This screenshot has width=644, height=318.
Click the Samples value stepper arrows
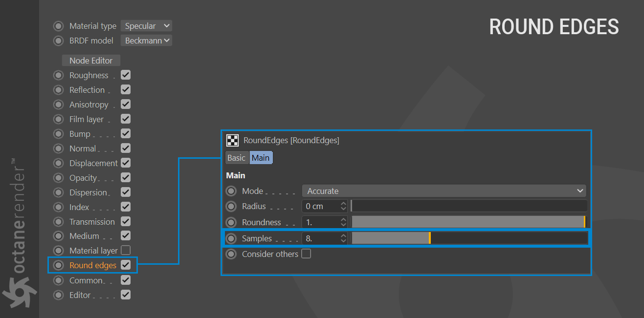pos(343,238)
